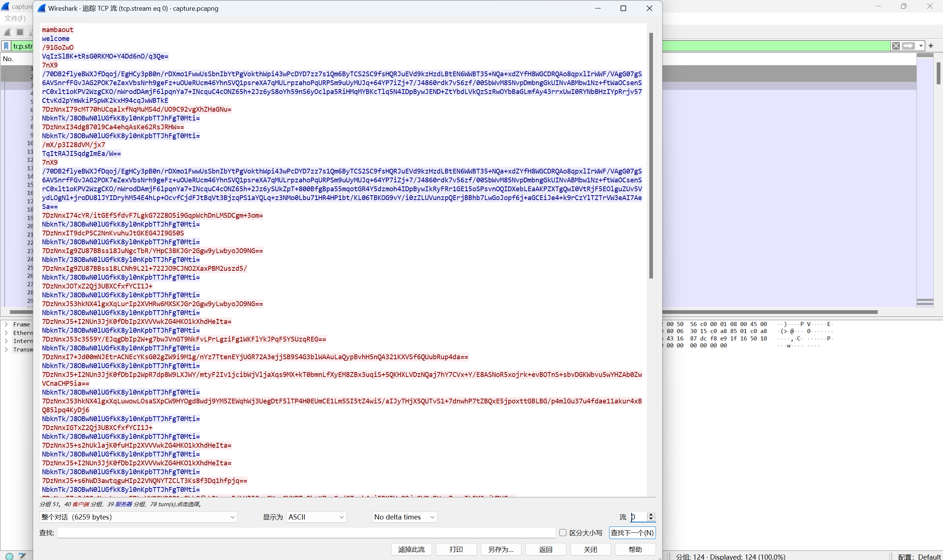Screen dimensions: 943x560
Task: Increase the stream number stepper
Action: tap(651, 514)
